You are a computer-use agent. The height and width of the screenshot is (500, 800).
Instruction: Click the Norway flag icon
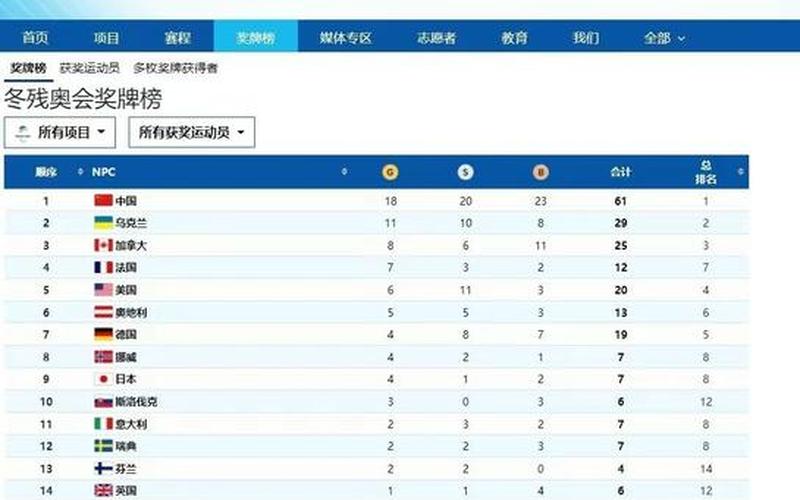[x=103, y=356]
